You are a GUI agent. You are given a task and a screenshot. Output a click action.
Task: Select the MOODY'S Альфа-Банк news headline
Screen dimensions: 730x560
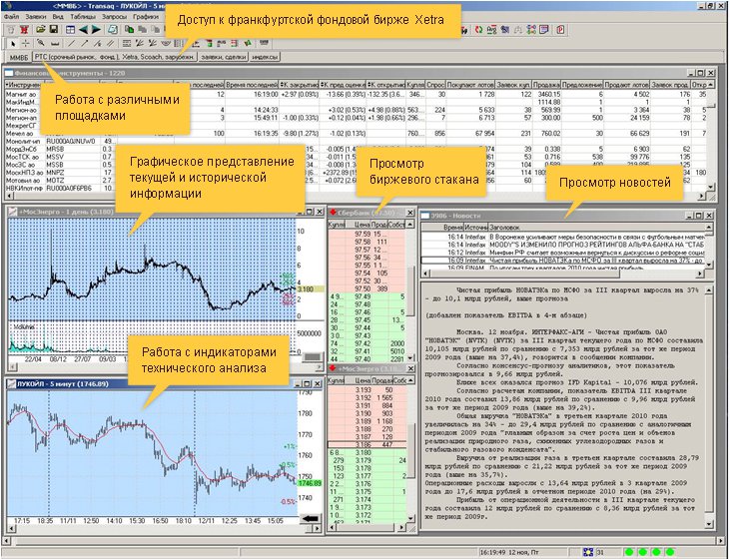[563, 245]
